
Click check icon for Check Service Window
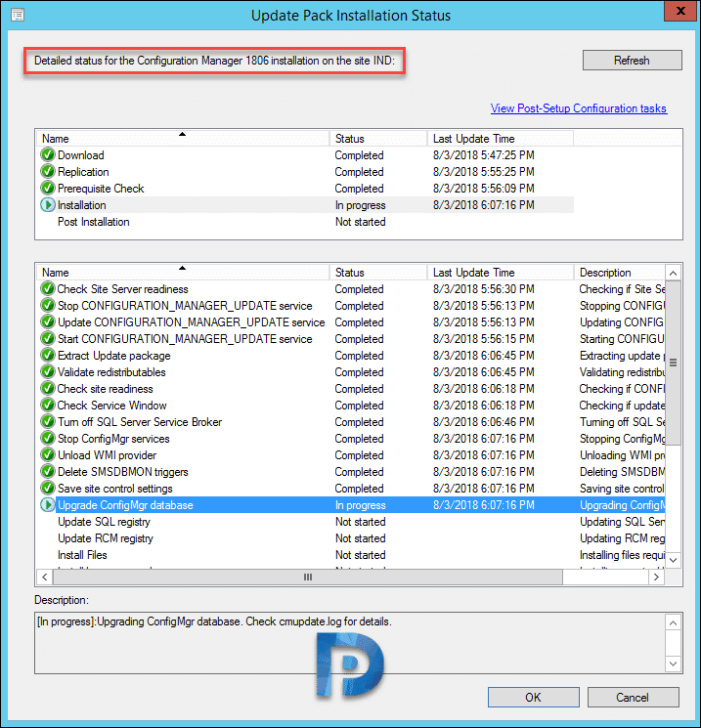[47, 406]
